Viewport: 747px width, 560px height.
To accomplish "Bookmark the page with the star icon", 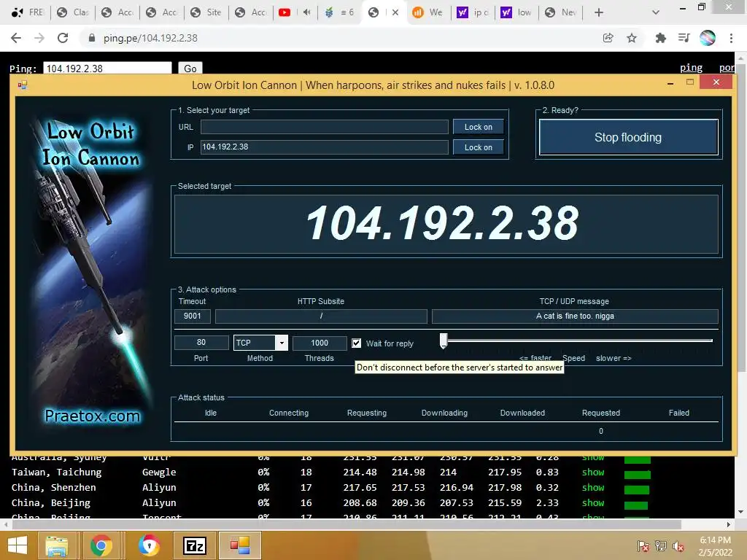I will pos(632,38).
